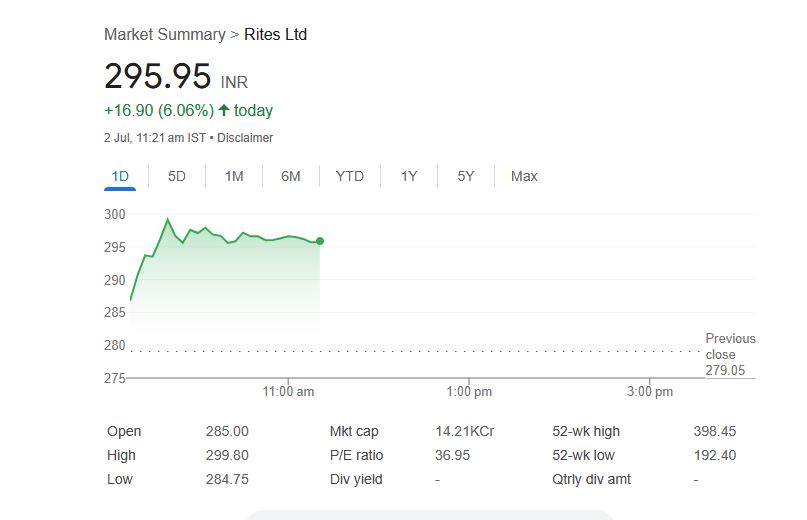Click the 3:00 pm axis label

(650, 391)
